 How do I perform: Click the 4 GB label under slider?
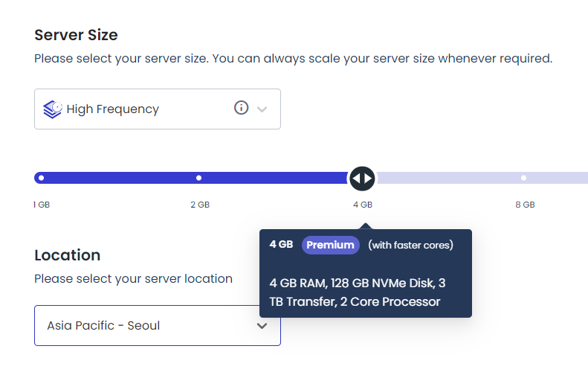(x=363, y=205)
